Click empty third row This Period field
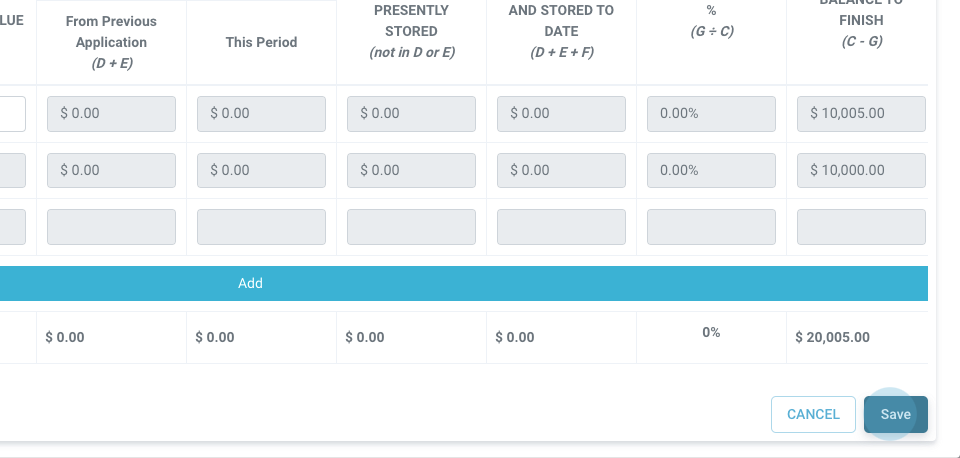Image resolution: width=960 pixels, height=458 pixels. [261, 227]
